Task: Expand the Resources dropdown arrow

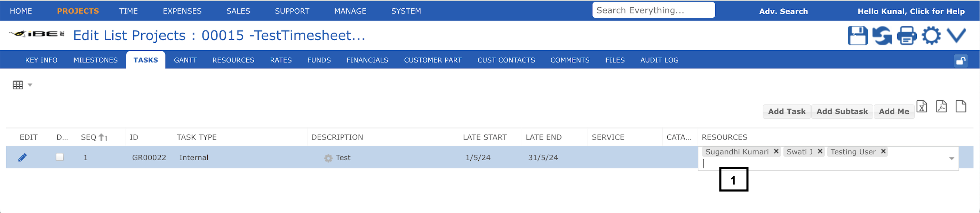Action: 951,158
